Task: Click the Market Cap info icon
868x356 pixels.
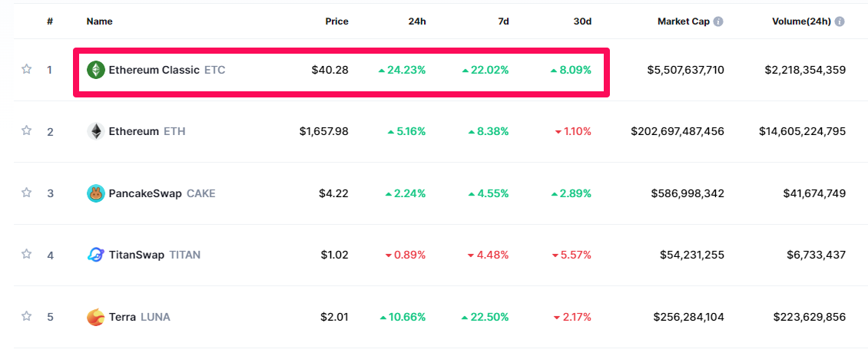Action: pos(718,21)
